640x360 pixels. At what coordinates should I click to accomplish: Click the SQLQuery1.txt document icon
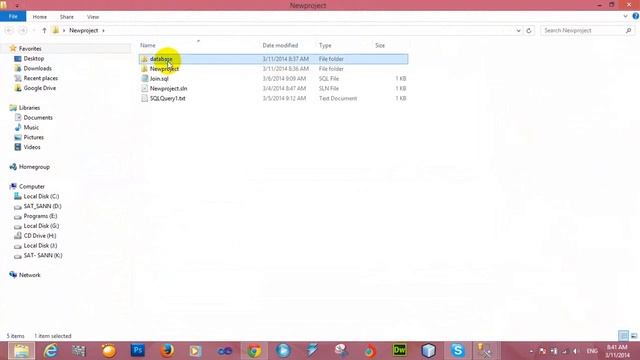coord(144,98)
